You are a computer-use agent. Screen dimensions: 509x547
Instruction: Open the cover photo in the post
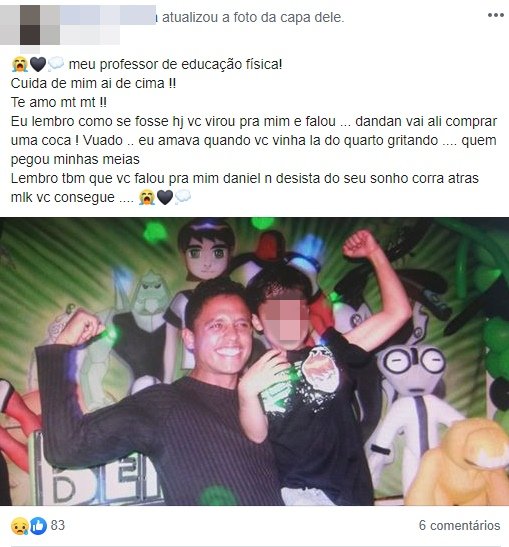point(254,361)
